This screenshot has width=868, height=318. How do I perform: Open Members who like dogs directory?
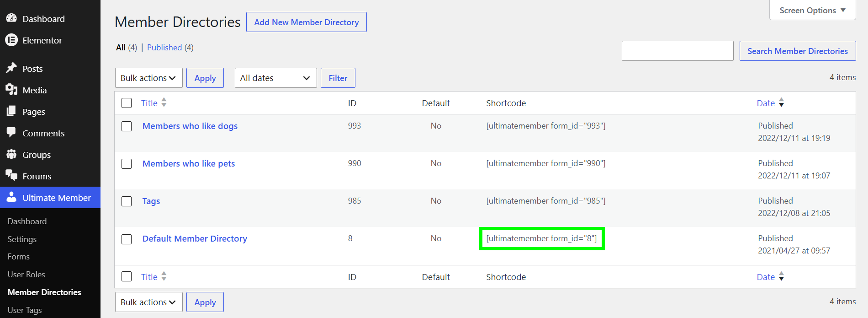coord(190,126)
